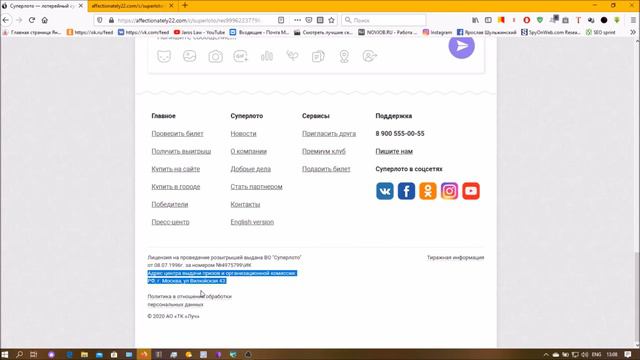Viewport: 640px width, 360px height.
Task: Add a poll with the bar chart icon
Action: [267, 56]
